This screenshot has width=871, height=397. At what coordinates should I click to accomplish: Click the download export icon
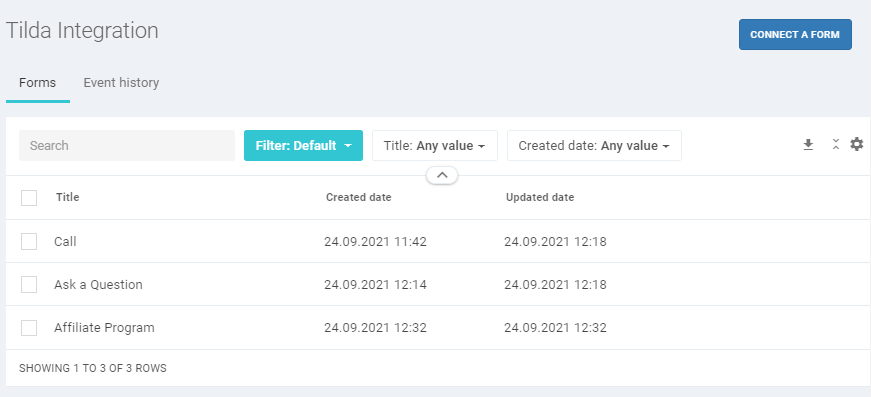pyautogui.click(x=808, y=145)
